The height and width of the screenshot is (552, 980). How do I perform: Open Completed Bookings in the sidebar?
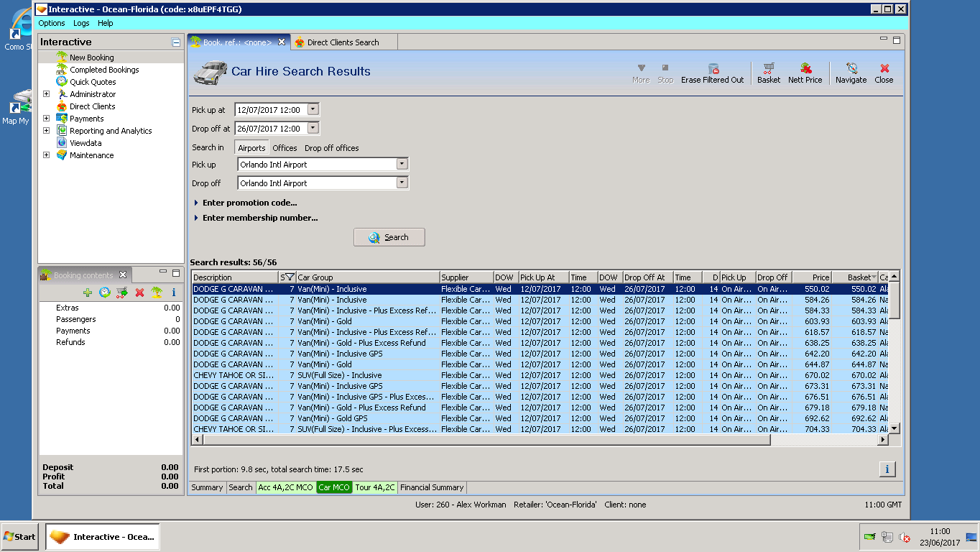click(x=104, y=70)
